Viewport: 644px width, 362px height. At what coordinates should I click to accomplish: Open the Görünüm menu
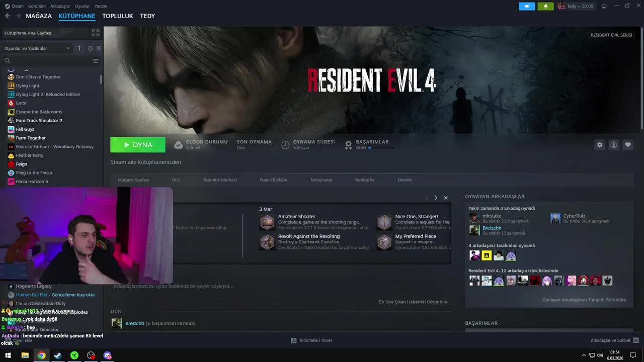[37, 6]
